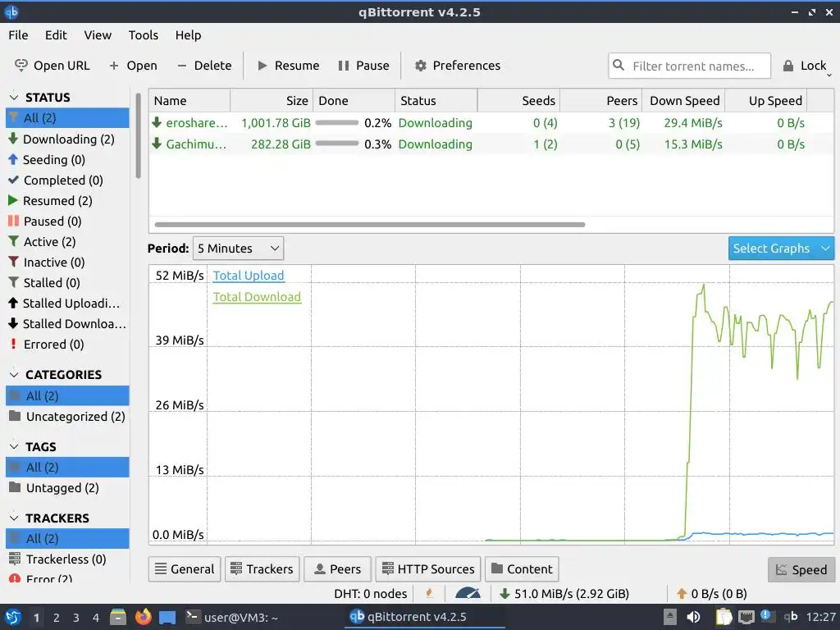Click the eroshare torrent progress bar
Viewport: 840px width, 630px height.
337,123
